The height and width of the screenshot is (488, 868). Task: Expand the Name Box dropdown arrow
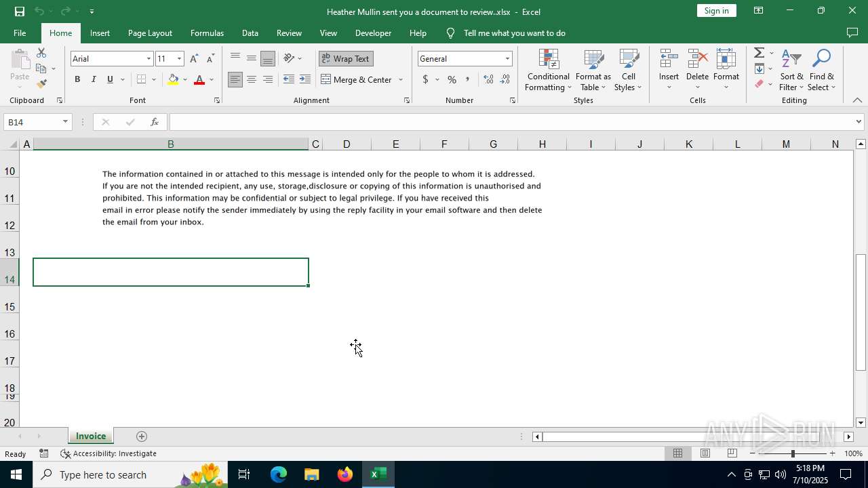click(x=65, y=122)
